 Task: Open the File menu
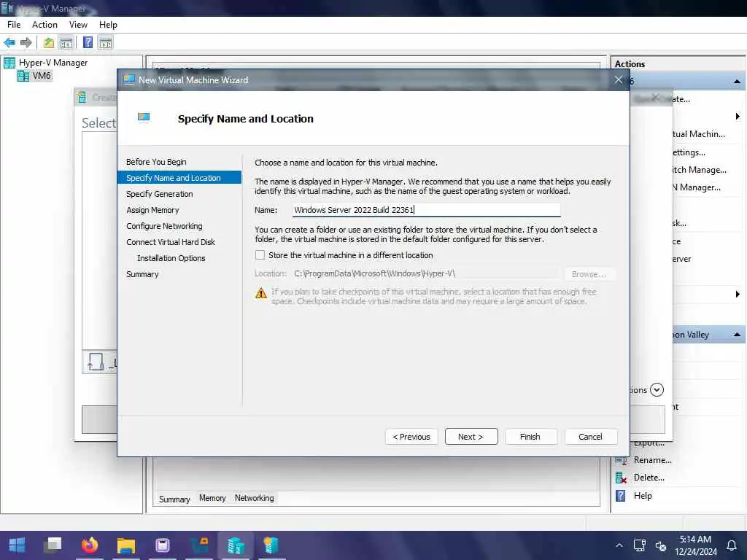click(x=14, y=25)
